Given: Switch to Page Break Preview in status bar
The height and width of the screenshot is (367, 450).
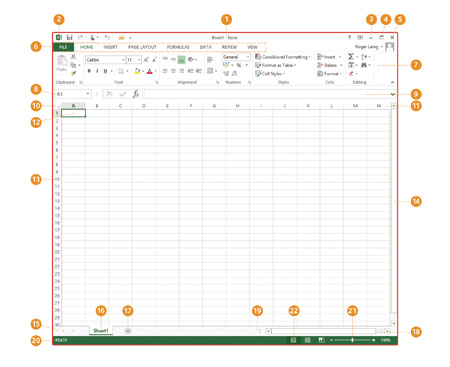Looking at the screenshot, I should click(x=321, y=340).
